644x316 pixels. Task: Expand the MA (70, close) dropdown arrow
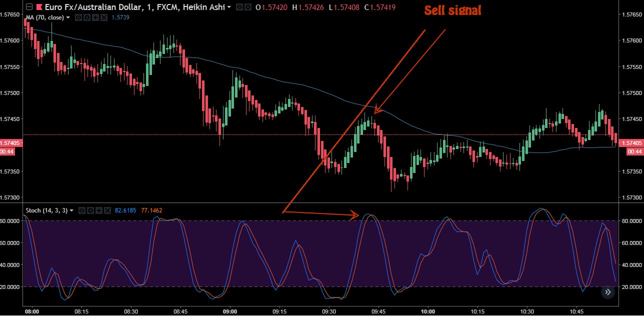68,17
